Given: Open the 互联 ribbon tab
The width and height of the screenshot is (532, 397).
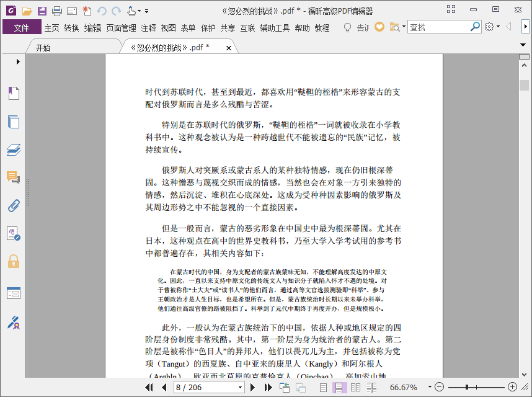Looking at the screenshot, I should [247, 28].
